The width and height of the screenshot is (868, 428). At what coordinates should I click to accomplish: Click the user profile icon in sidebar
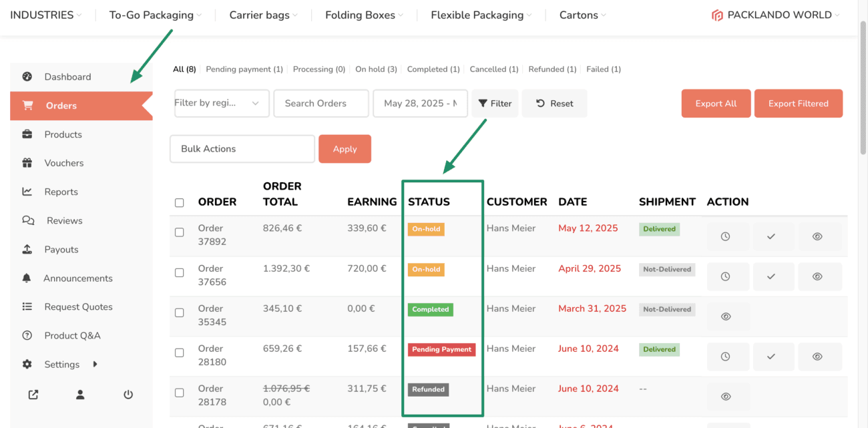pyautogui.click(x=80, y=395)
